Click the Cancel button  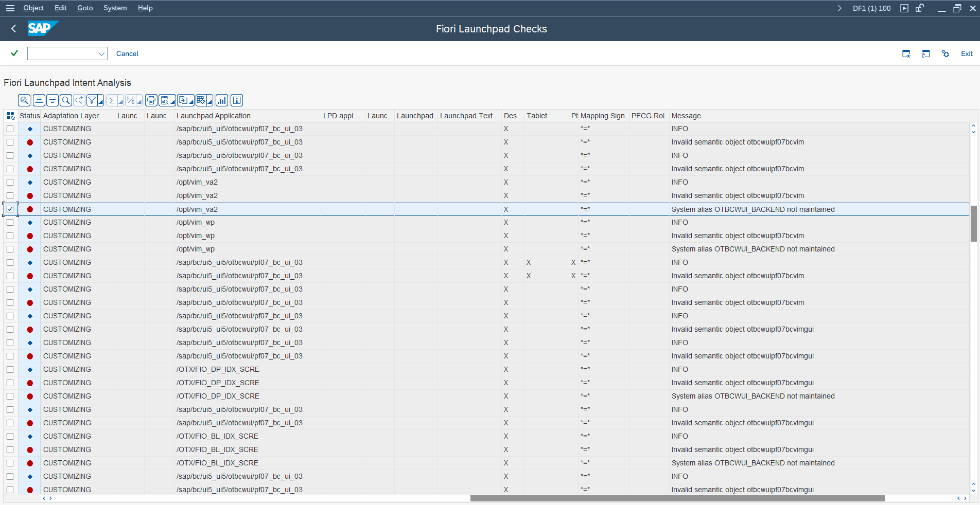[127, 53]
